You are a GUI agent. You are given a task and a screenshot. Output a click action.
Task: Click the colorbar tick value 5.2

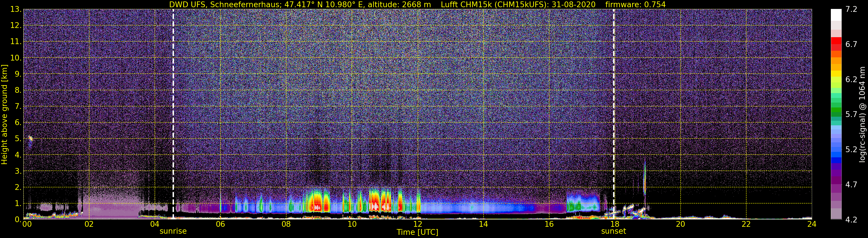click(x=852, y=150)
